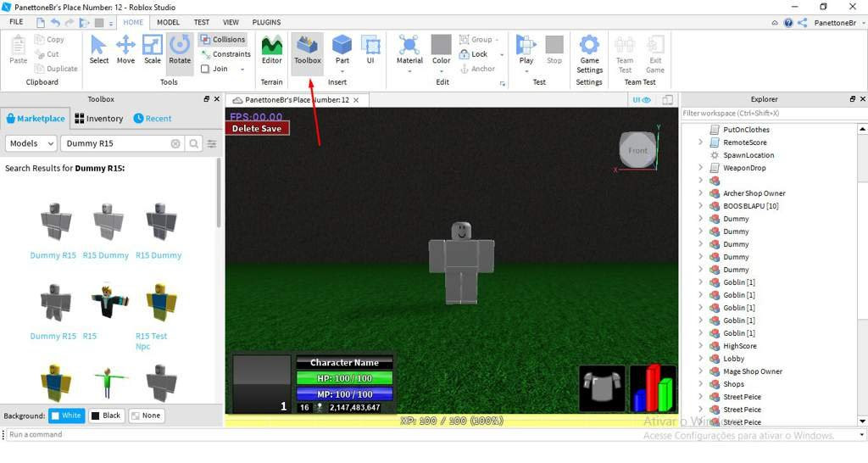Open the UI insert button
868x463 pixels.
(x=370, y=50)
